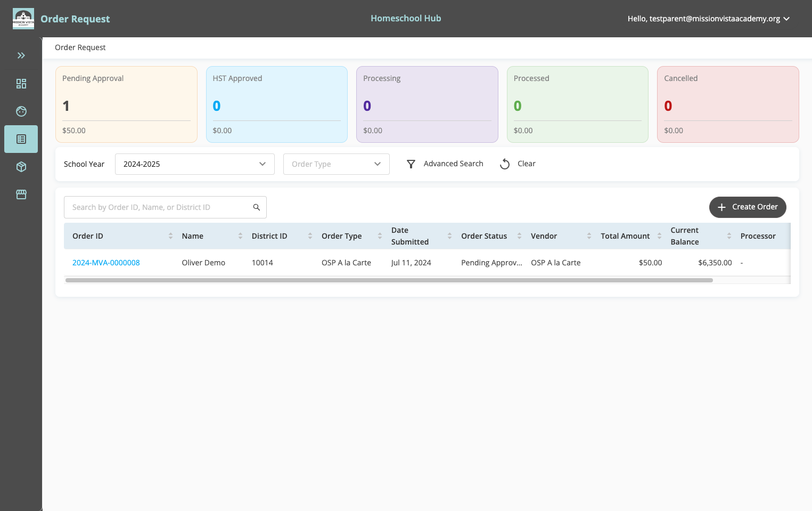Select the Processing status card
Viewport: 812px width, 511px height.
click(427, 104)
